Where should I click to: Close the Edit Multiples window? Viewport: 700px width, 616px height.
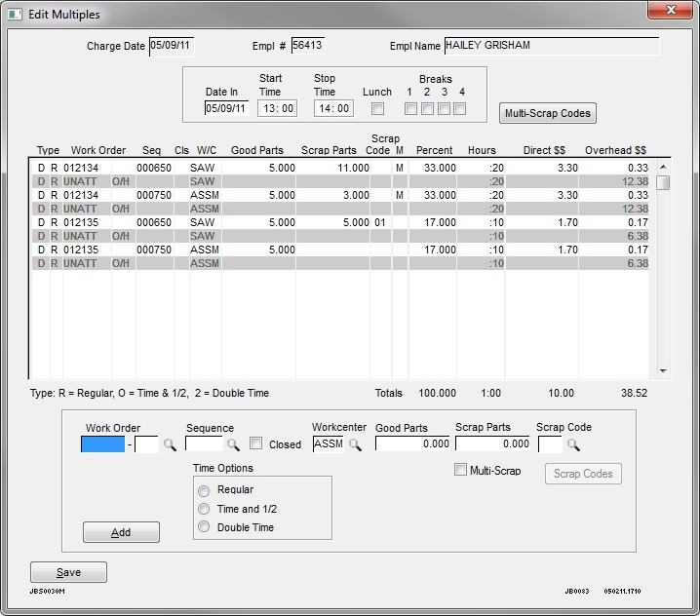670,10
